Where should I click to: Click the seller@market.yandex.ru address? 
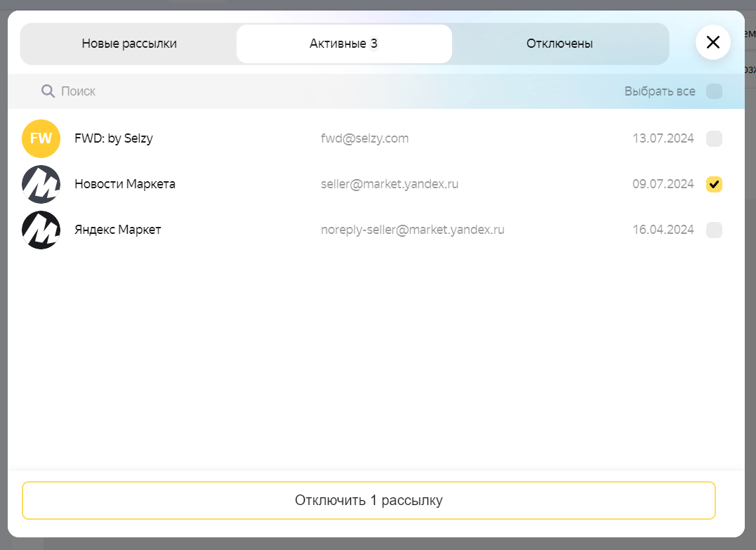pos(390,184)
